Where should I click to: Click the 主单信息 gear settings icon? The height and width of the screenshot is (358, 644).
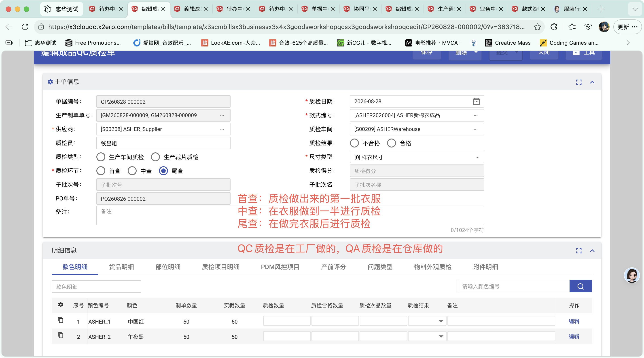point(50,82)
